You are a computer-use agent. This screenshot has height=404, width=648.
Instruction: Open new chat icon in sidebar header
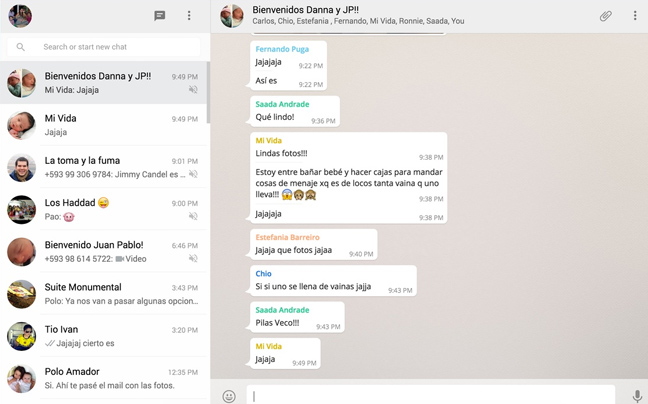click(x=159, y=16)
